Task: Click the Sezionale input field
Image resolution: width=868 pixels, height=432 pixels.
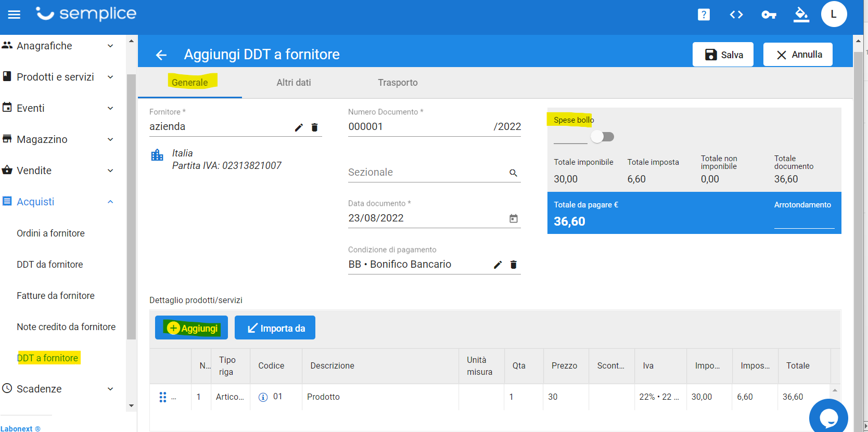Action: 427,173
